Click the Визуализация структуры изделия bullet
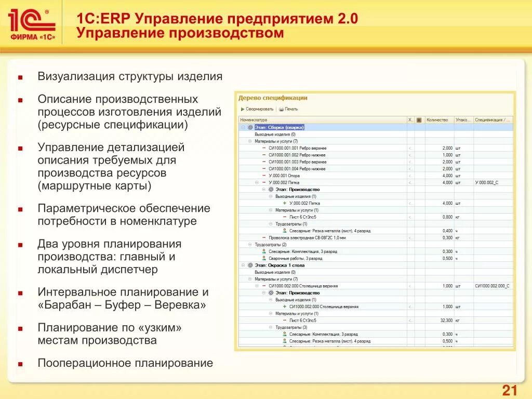Viewport: 532px width, 399px height. (x=130, y=76)
